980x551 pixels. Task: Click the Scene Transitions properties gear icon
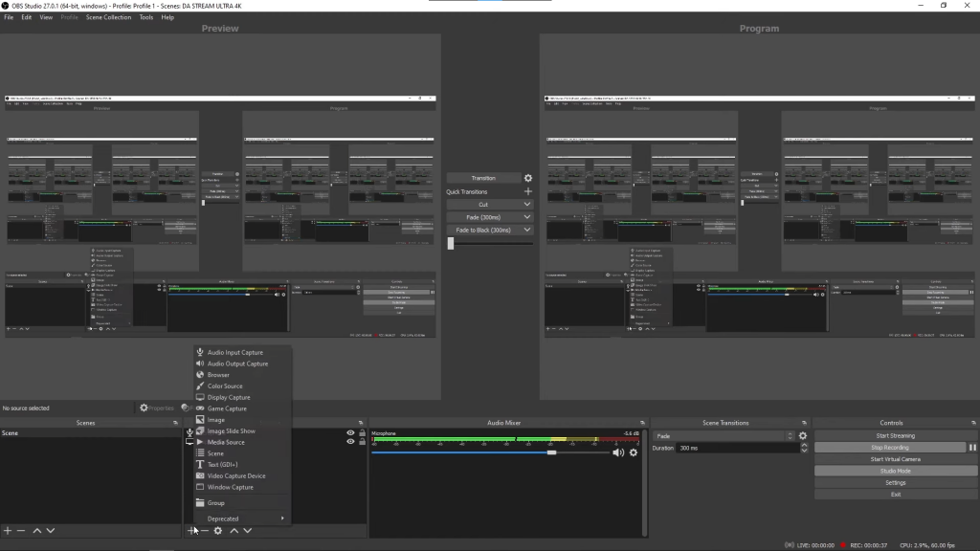(803, 436)
